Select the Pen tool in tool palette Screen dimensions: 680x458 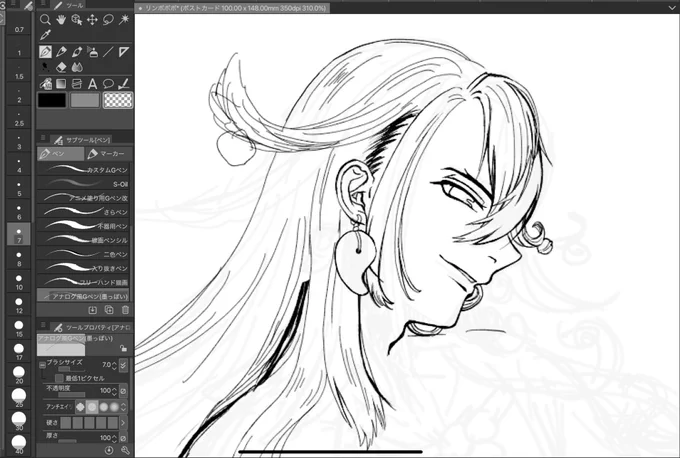click(x=45, y=52)
